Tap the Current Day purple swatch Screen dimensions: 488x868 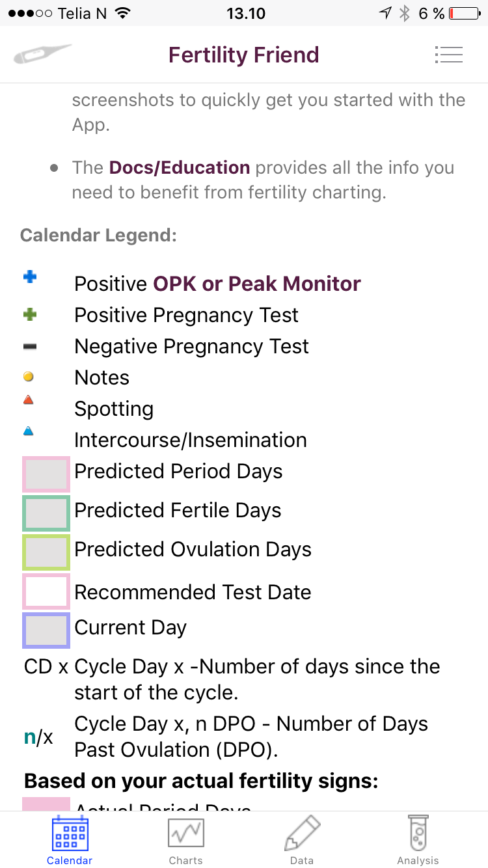(46, 631)
